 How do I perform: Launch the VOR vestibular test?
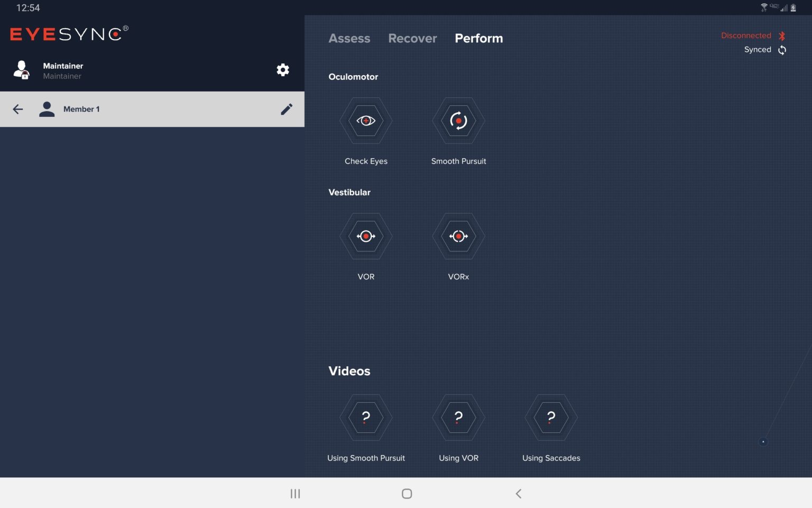coord(365,237)
